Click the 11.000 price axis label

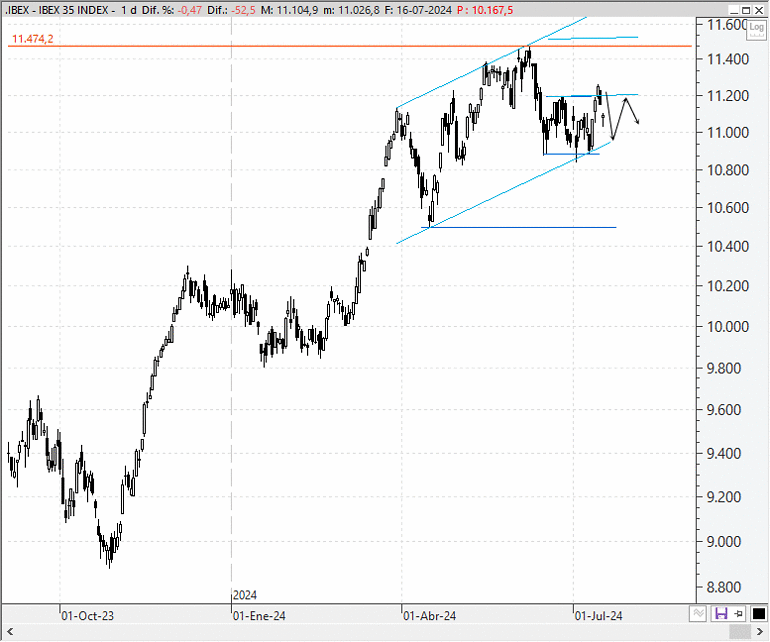tap(728, 132)
